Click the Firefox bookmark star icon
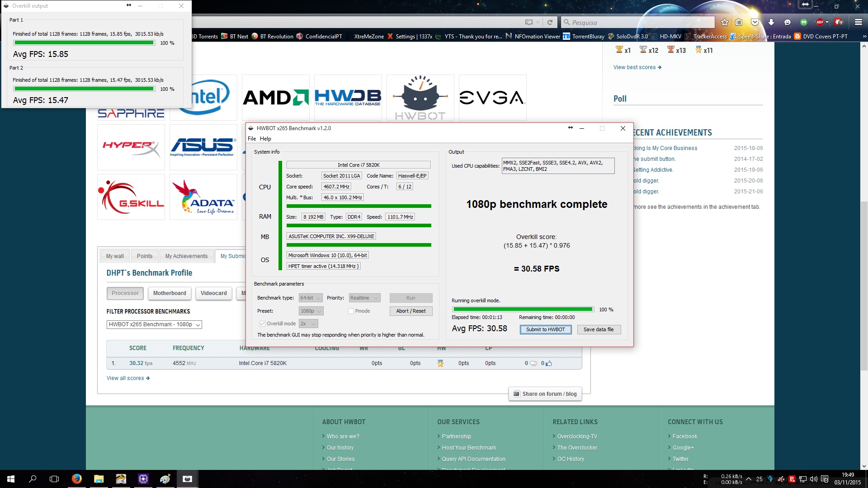868x488 pixels. (x=725, y=22)
